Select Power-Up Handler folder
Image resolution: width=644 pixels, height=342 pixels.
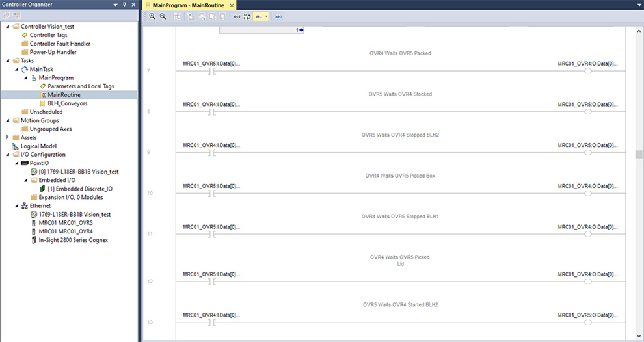(x=53, y=52)
